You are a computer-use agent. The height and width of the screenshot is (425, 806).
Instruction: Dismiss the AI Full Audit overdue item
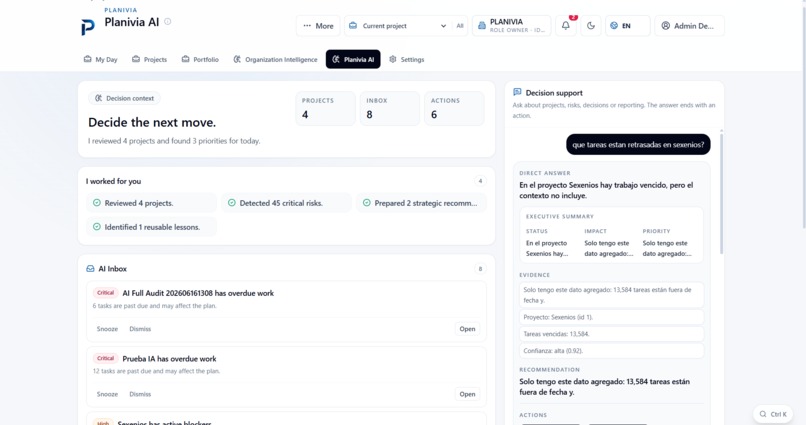click(140, 329)
